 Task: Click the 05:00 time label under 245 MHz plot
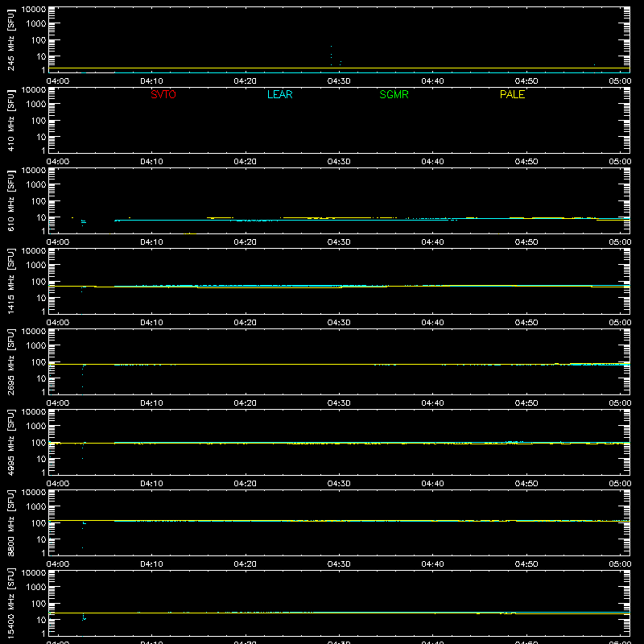click(x=620, y=81)
